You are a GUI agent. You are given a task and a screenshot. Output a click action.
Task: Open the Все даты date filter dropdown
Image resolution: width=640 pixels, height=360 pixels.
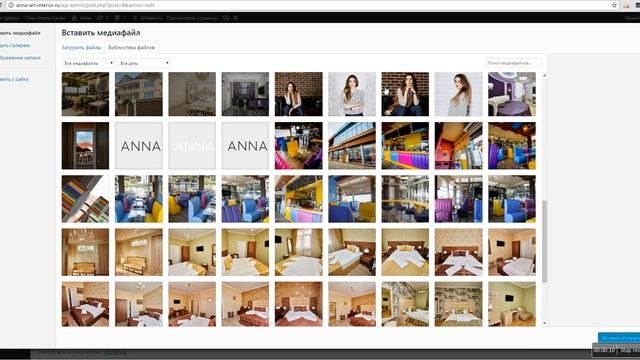click(x=144, y=63)
